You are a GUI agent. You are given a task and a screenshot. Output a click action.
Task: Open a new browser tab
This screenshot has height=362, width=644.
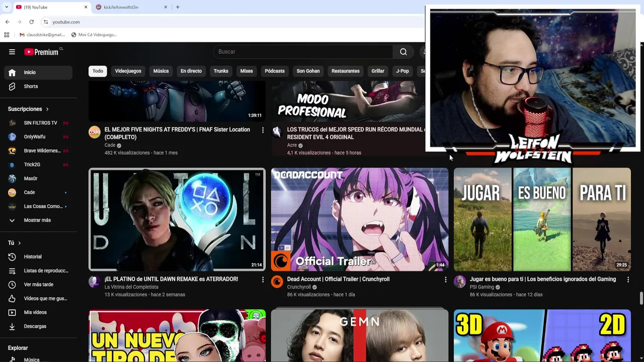click(x=178, y=7)
